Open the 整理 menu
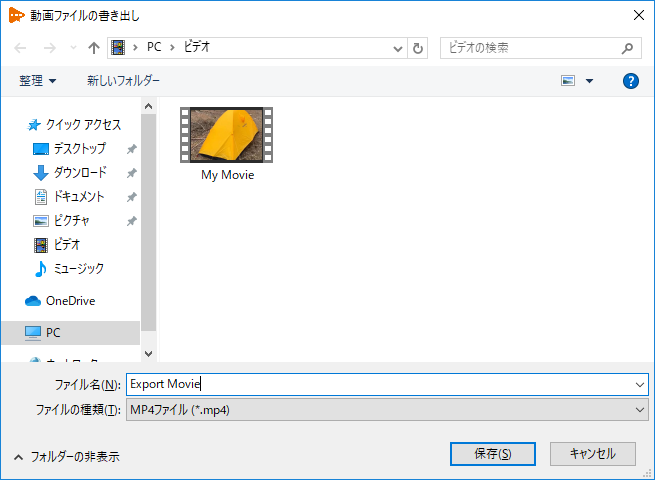The height and width of the screenshot is (480, 655). click(38, 81)
